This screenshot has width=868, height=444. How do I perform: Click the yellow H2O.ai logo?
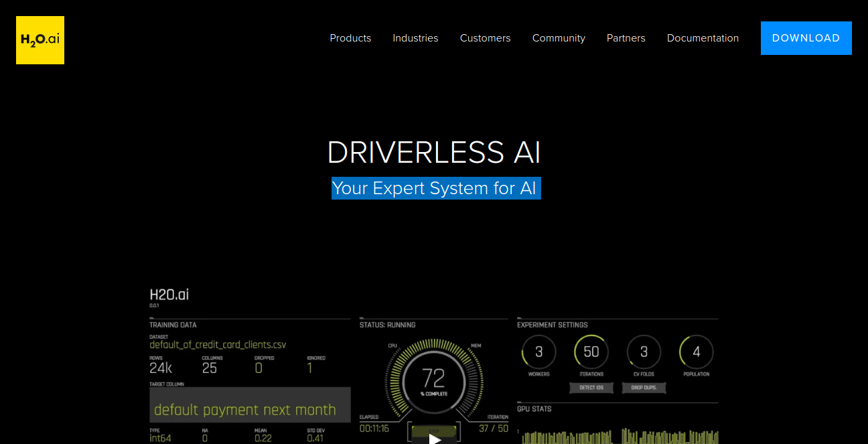click(40, 40)
